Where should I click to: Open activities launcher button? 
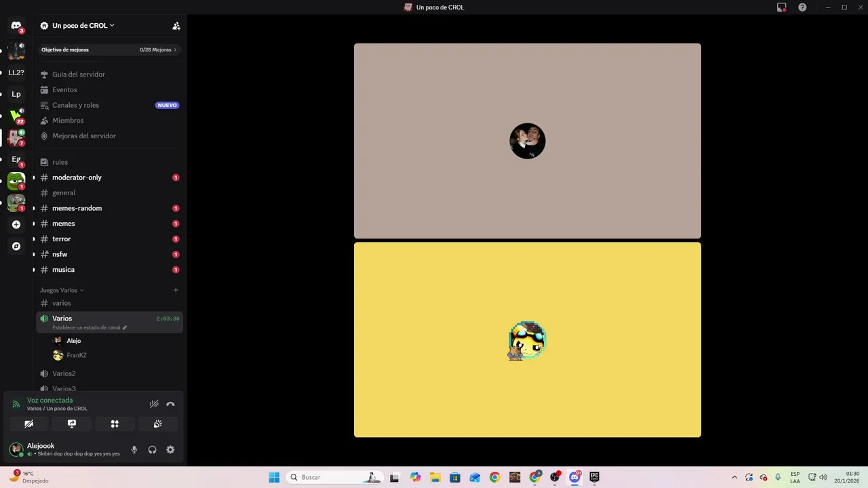click(115, 424)
